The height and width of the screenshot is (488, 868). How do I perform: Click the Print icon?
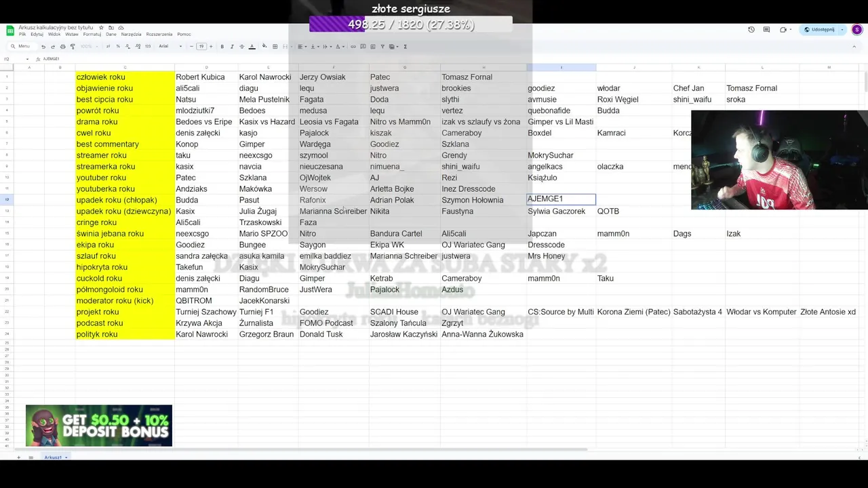pyautogui.click(x=62, y=47)
